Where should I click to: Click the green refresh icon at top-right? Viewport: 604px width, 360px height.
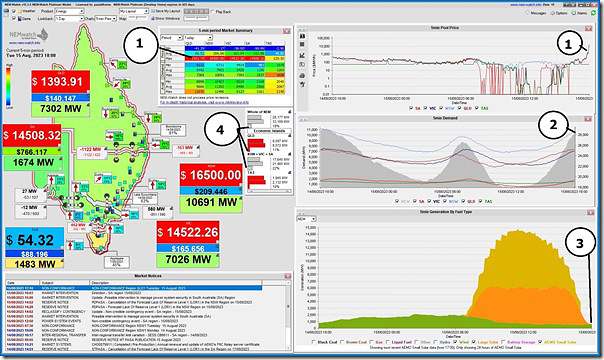click(594, 13)
